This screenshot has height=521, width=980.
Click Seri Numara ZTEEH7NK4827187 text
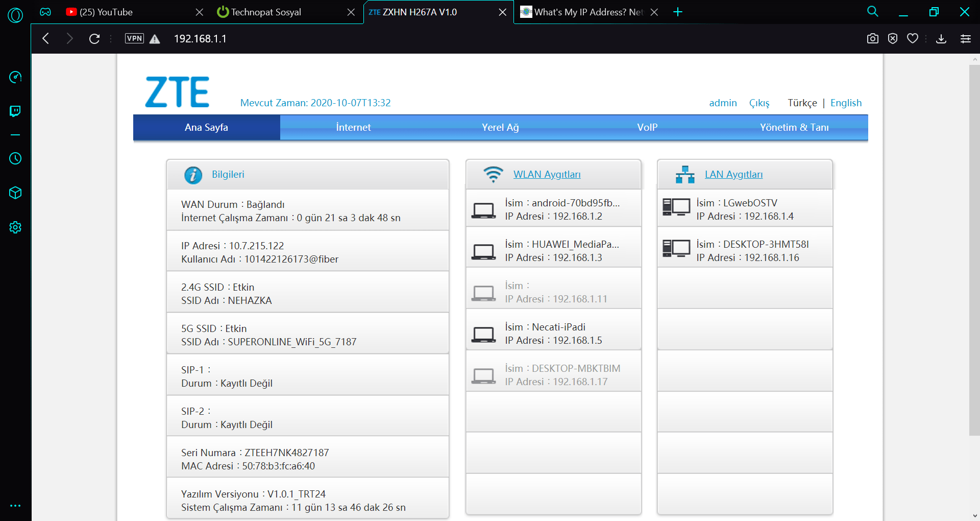[x=255, y=453]
